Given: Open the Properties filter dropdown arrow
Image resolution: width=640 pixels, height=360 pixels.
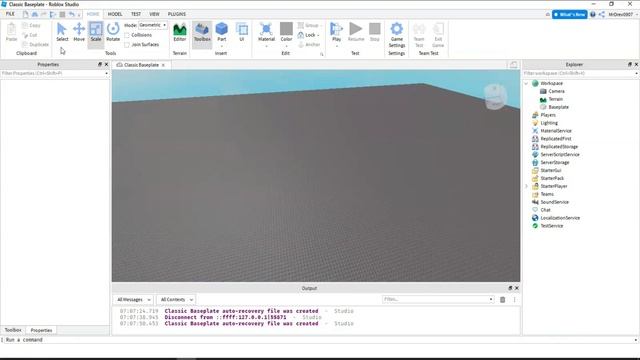Looking at the screenshot, I should [107, 73].
